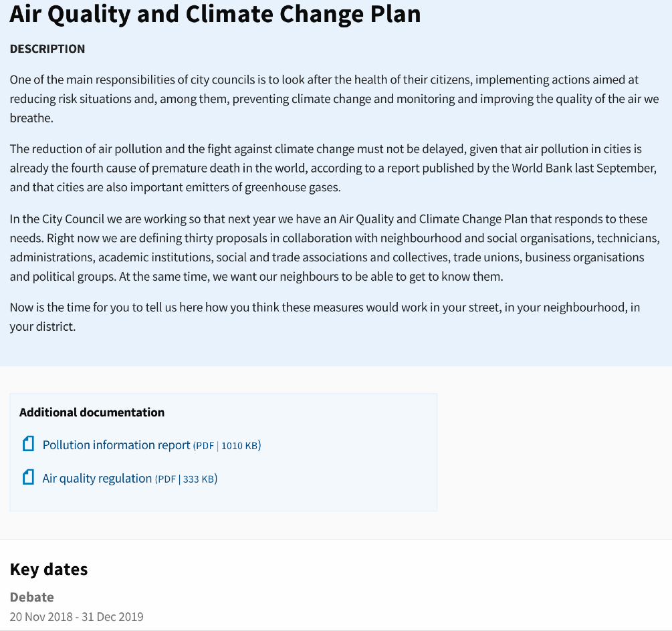Click the word 'breathe.' ending the first paragraph
Image resolution: width=672 pixels, height=631 pixels.
(x=31, y=118)
